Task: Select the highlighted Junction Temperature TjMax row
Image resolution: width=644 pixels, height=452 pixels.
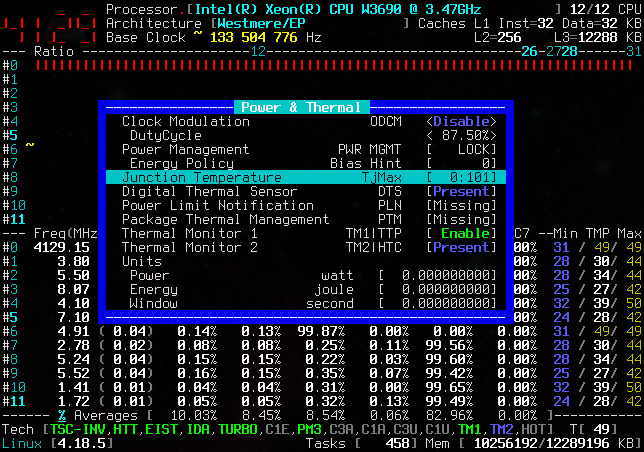Action: click(306, 177)
